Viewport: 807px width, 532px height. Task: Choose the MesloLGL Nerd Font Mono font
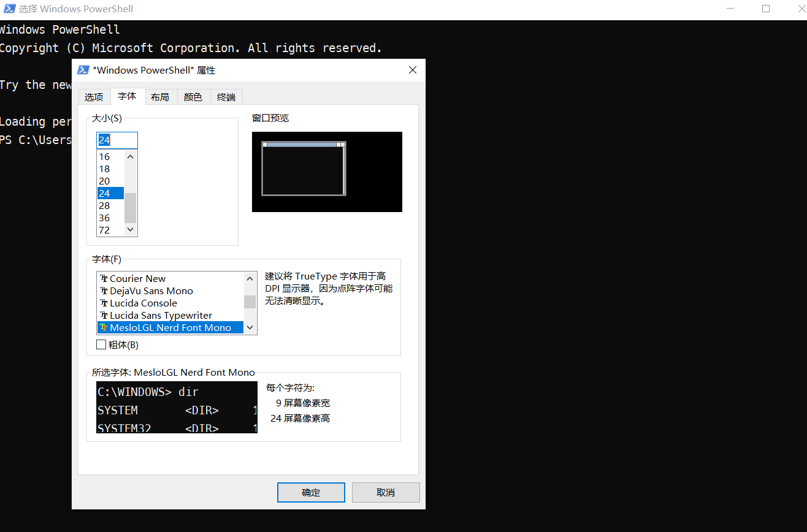(x=170, y=327)
